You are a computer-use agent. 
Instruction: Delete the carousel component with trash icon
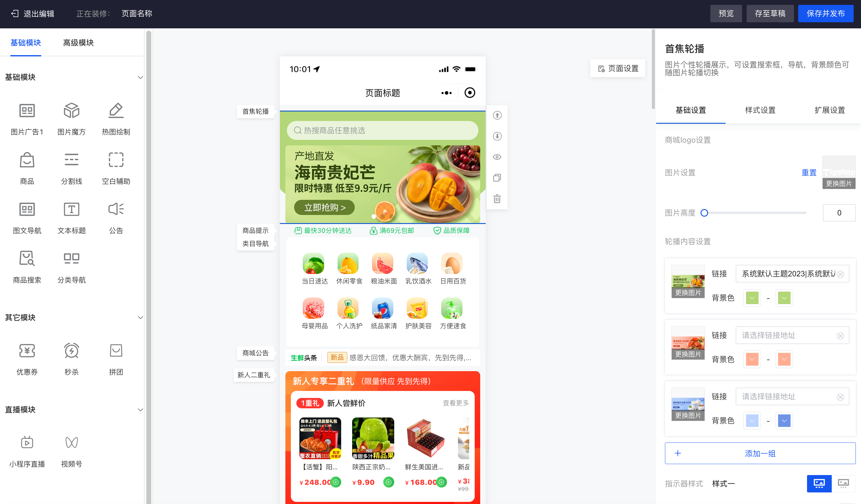click(x=497, y=198)
